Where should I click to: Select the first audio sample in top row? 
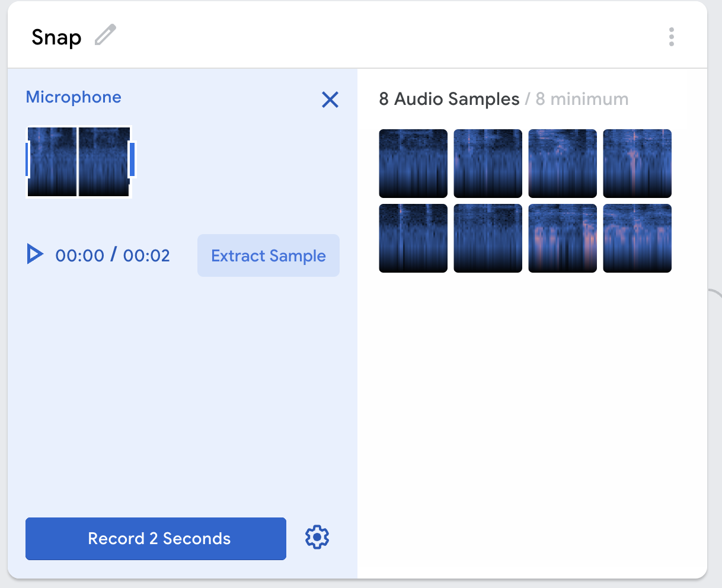click(x=413, y=164)
